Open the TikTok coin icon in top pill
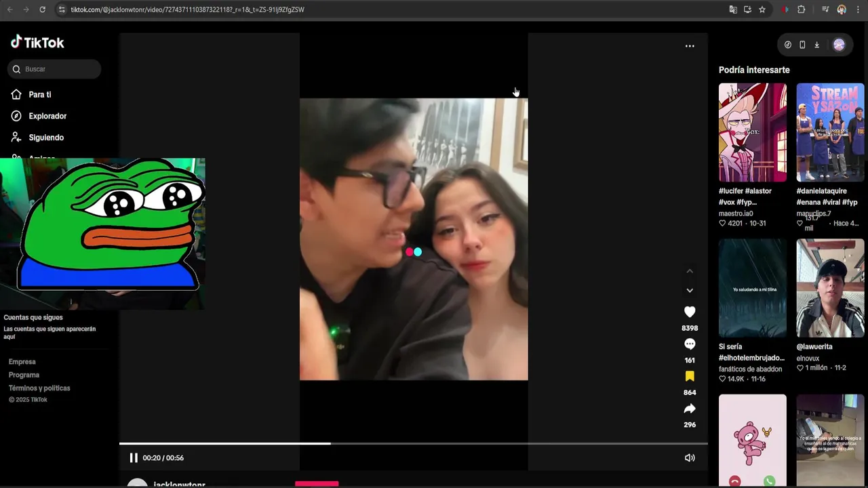 coord(787,45)
